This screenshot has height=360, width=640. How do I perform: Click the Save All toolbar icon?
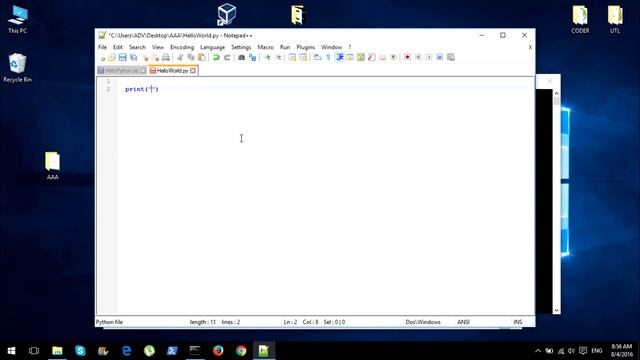coord(133,58)
